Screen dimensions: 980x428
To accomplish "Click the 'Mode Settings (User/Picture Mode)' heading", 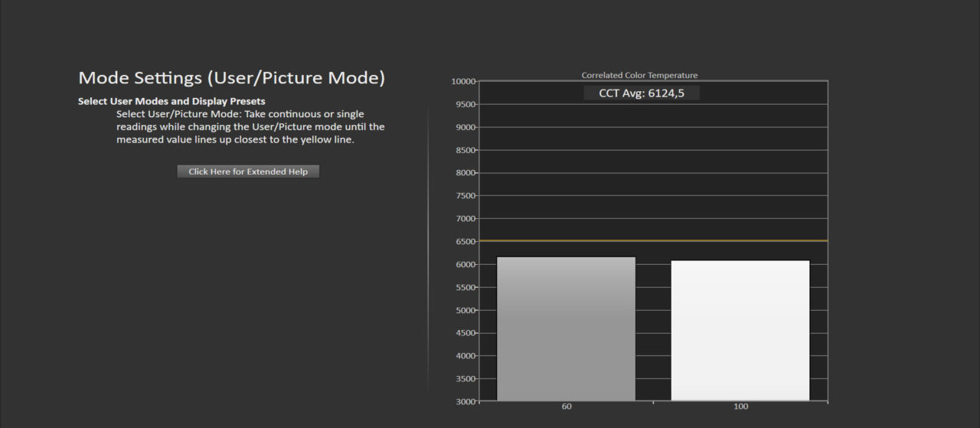I will coord(231,78).
